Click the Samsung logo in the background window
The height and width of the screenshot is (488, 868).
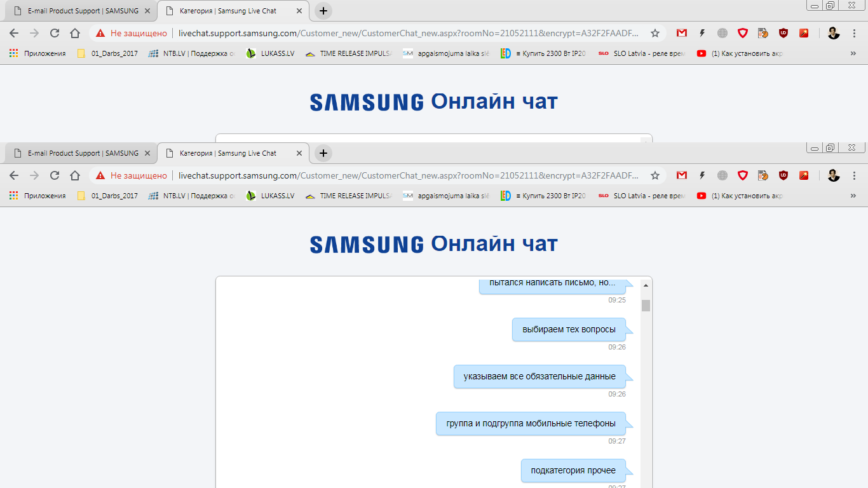pos(367,102)
